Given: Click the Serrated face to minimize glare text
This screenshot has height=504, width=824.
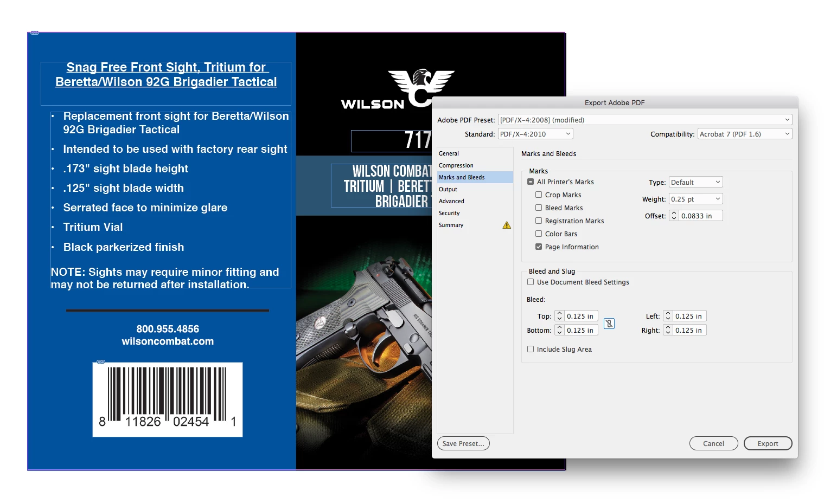Looking at the screenshot, I should (x=145, y=208).
